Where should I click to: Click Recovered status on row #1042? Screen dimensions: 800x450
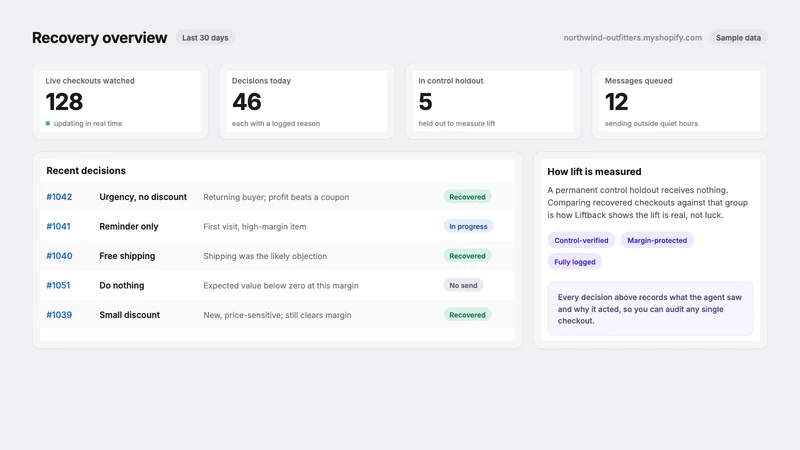(467, 197)
